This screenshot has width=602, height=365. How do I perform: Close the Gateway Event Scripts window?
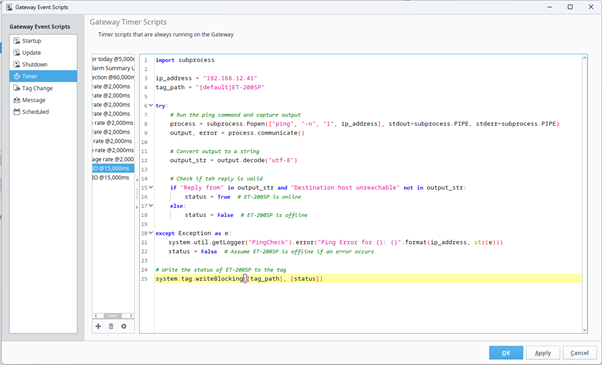click(591, 7)
